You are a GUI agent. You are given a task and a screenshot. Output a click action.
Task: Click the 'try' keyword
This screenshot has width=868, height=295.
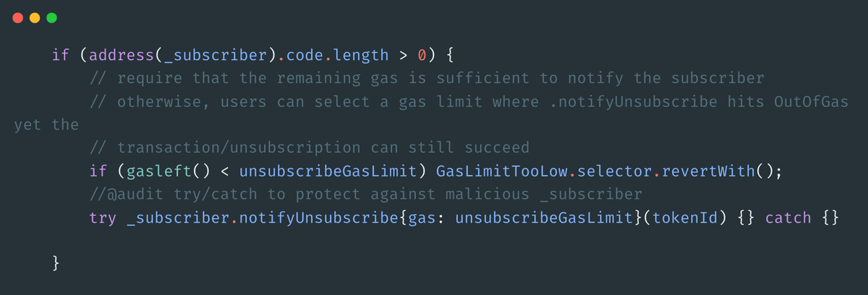tap(103, 218)
